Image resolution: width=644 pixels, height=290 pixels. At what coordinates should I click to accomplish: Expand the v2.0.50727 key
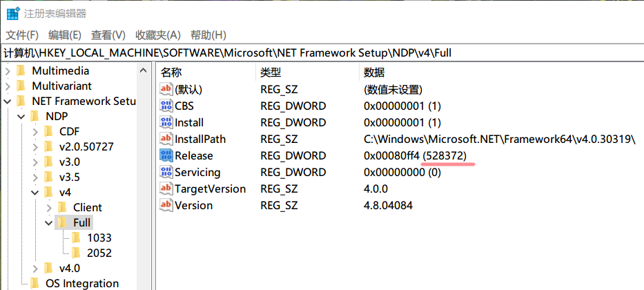coord(35,146)
